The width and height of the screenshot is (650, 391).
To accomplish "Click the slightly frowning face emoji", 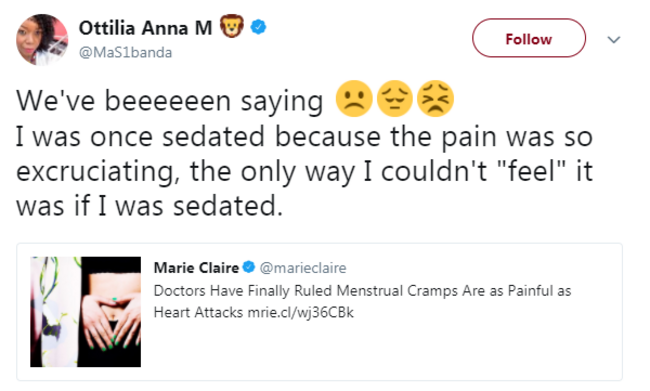I will click(x=354, y=99).
